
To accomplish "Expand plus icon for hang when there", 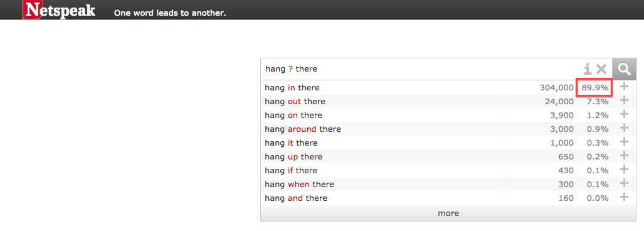I will click(x=625, y=183).
